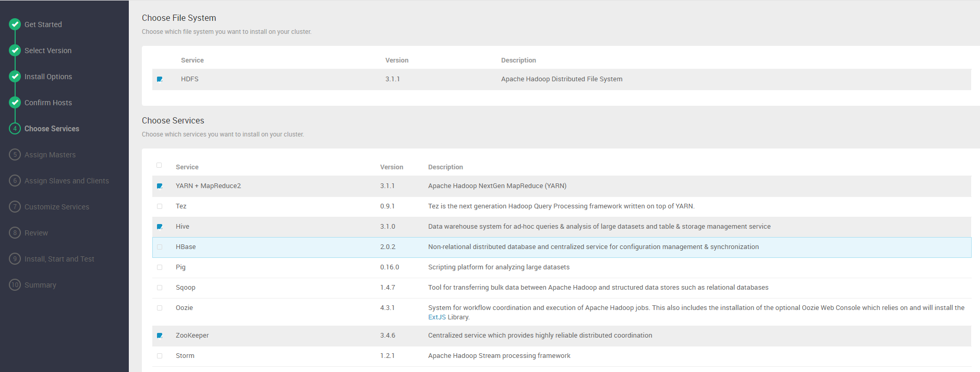Viewport: 980px width, 372px height.
Task: Click the HDFS version 3.1.1 cell
Action: (393, 79)
